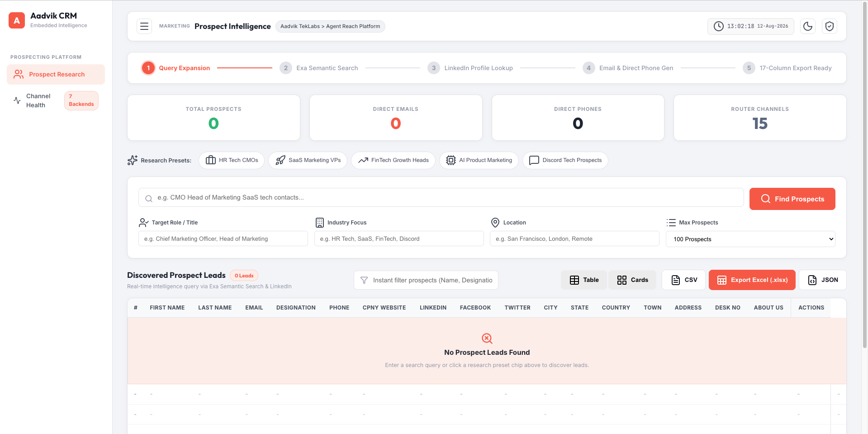The height and width of the screenshot is (434, 868).
Task: Click the Aadvik TekLabs breadcrumb chip
Action: (330, 26)
